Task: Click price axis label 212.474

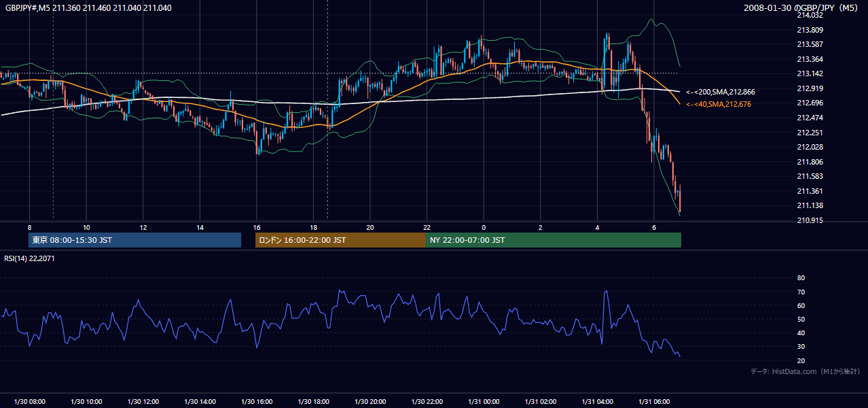Action: point(810,118)
